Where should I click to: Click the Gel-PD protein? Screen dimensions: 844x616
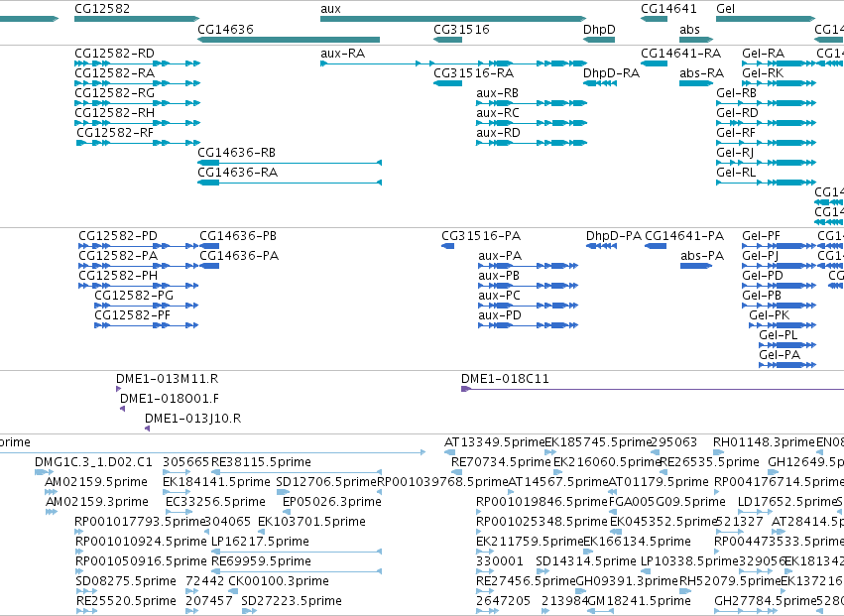click(x=779, y=286)
